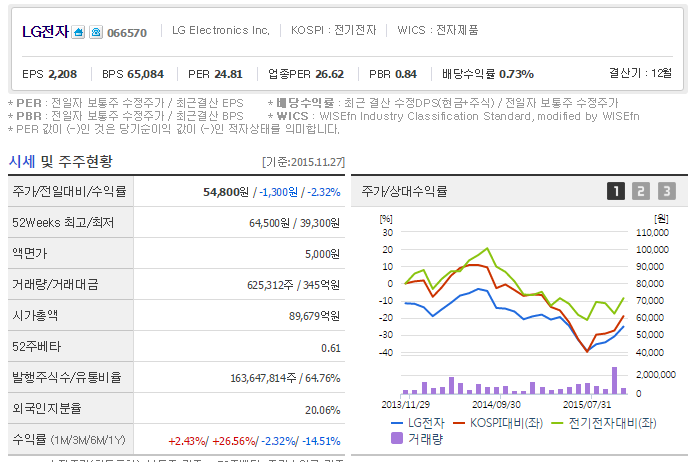Select 3M return +26.56%
This screenshot has height=462, width=693.
234,441
